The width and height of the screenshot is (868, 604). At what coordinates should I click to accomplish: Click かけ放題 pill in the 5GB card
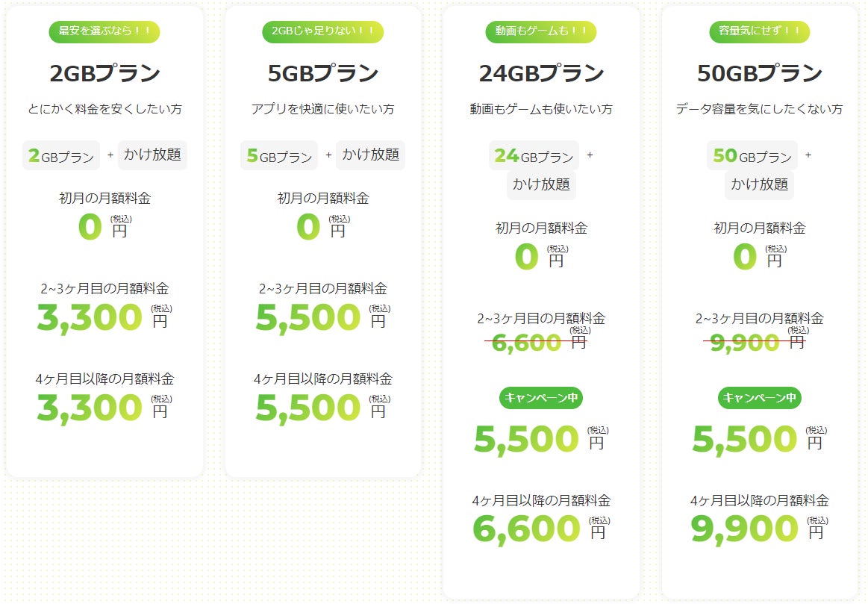pos(370,155)
